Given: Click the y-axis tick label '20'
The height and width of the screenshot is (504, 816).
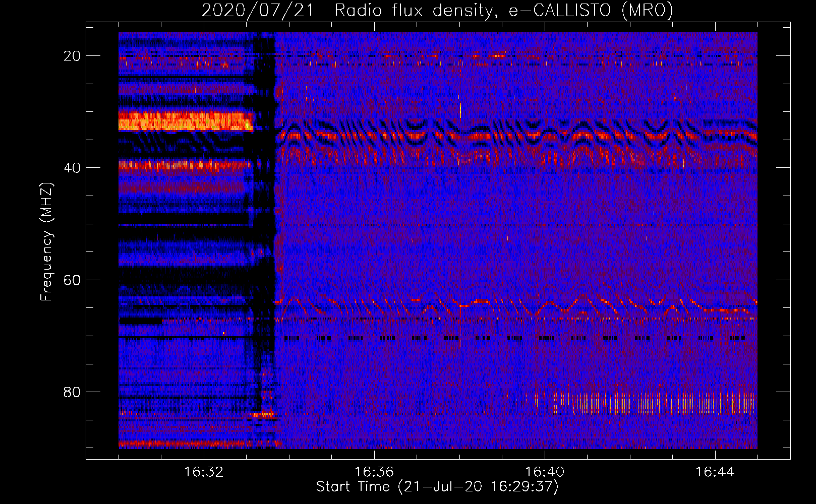Looking at the screenshot, I should (72, 56).
